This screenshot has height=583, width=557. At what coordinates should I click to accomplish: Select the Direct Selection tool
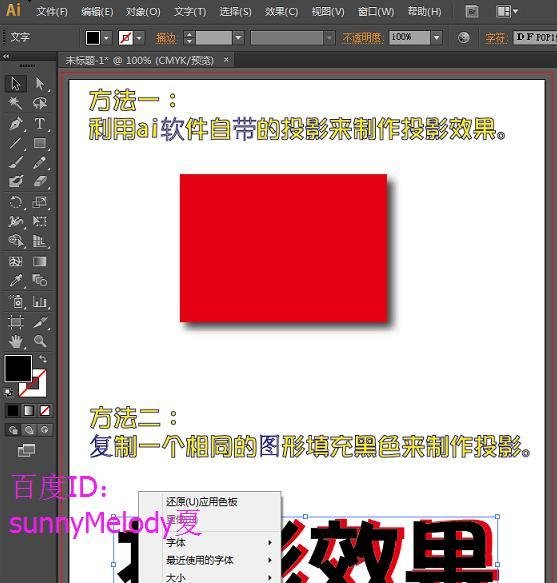click(39, 83)
